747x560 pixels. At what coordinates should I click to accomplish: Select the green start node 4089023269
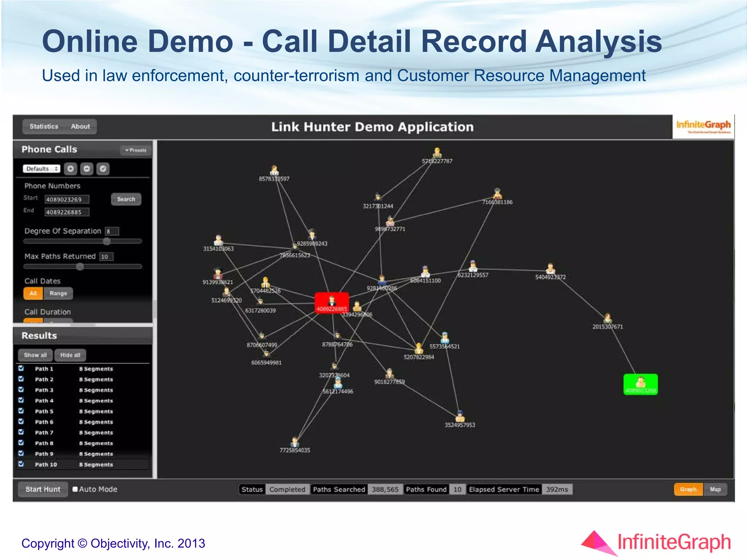pos(641,384)
